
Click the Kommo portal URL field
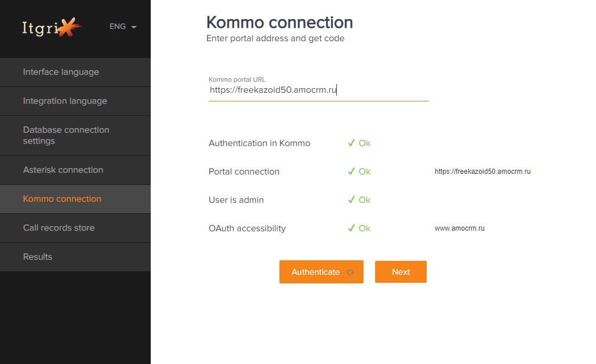pos(318,90)
